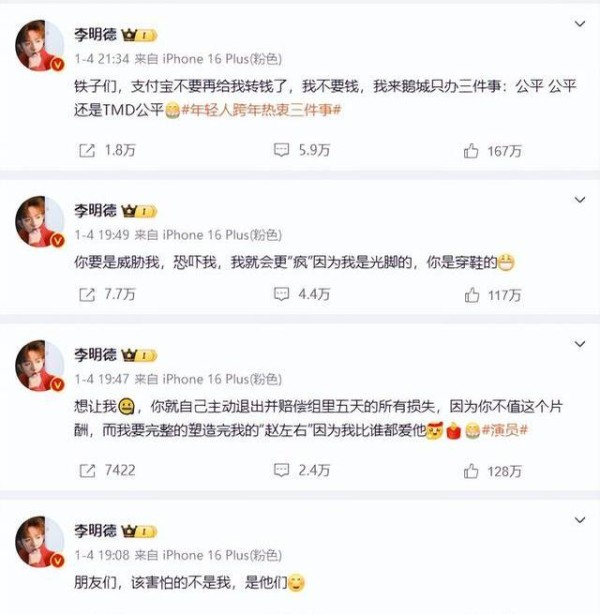Screen dimensions: 600x614
Task: Expand the options chevron on the 19:49 post
Action: 580,200
